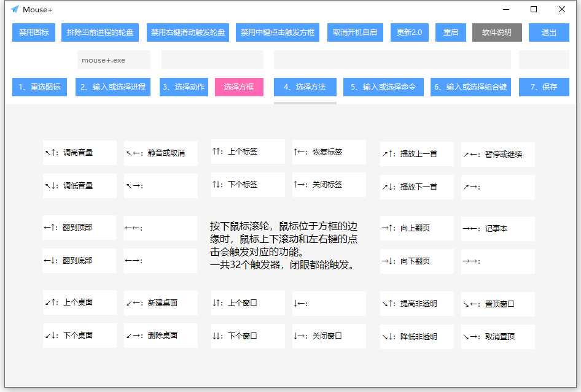The height and width of the screenshot is (392, 581).
Task: Select the ↘← 置顶窗口 trigger box
Action: click(498, 304)
